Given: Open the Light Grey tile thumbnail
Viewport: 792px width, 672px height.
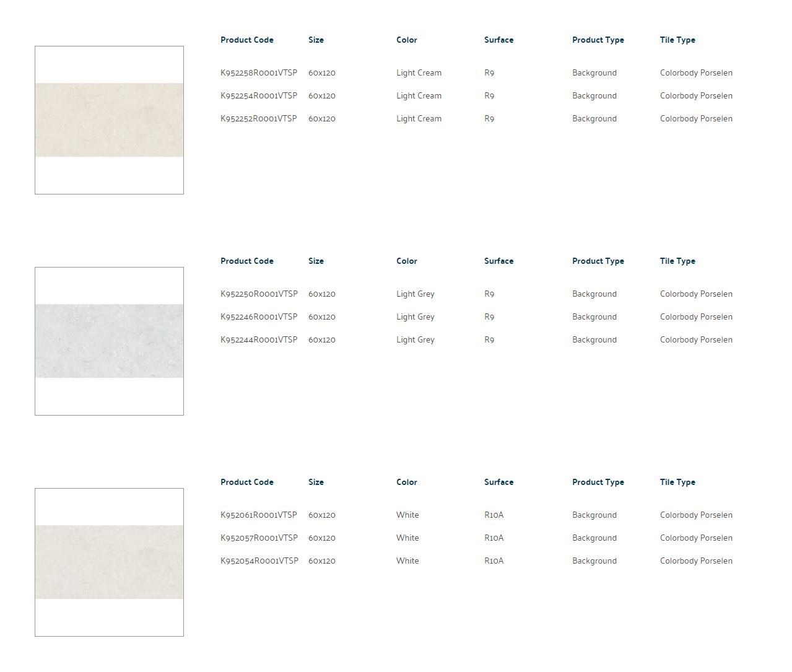Looking at the screenshot, I should click(109, 341).
